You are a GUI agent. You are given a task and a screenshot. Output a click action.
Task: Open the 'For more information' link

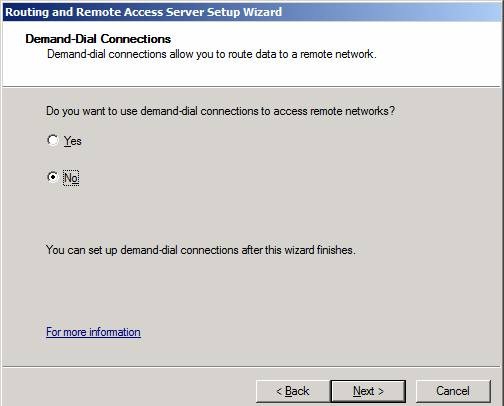(x=93, y=332)
